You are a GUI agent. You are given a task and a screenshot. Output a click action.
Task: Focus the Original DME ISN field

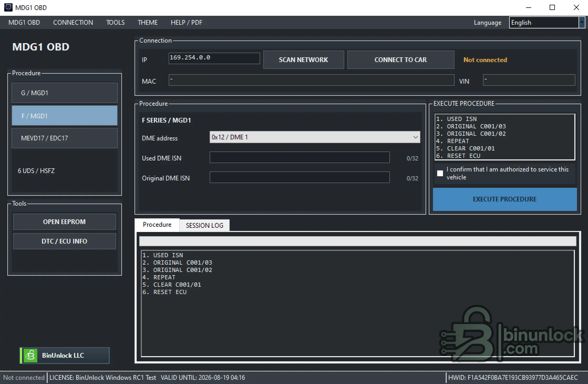click(300, 177)
